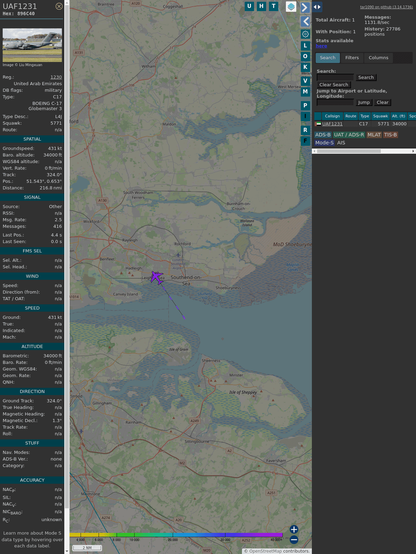Viewport: 416px width, 554px height.
Task: Toggle the F map option button
Action: point(305,141)
